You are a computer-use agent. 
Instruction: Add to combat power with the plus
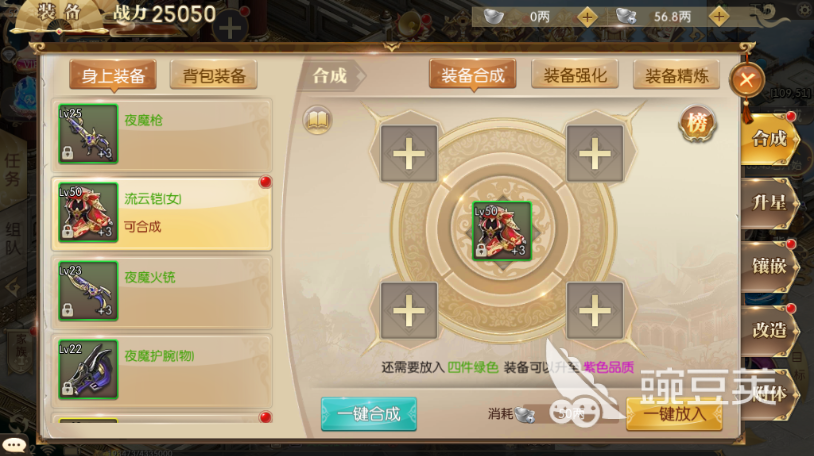pos(230,28)
